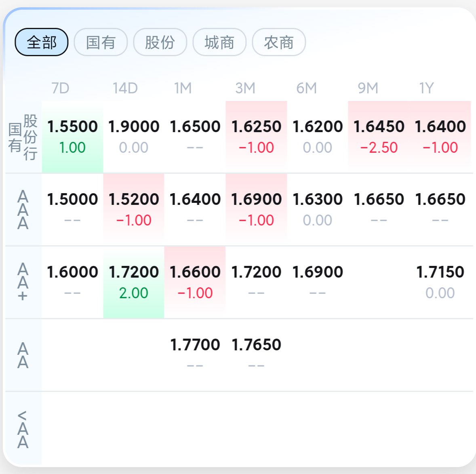
Task: Select the 全部 filter tab
Action: [42, 42]
